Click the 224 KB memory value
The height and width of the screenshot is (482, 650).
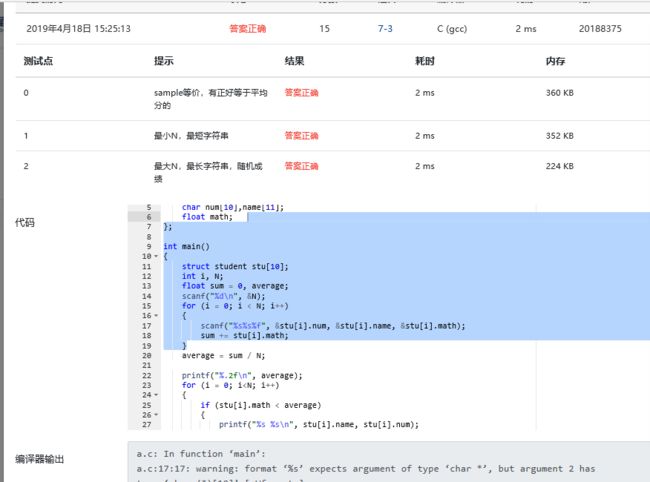click(x=560, y=166)
